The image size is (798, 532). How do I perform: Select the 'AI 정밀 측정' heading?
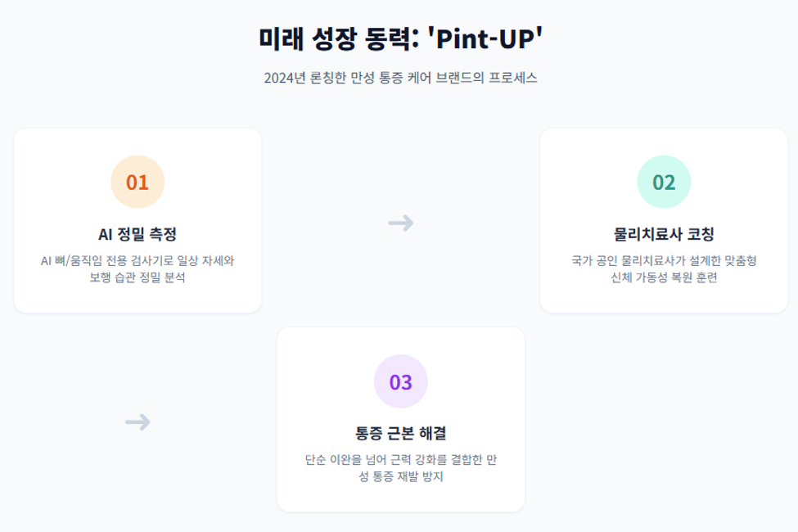pos(138,234)
